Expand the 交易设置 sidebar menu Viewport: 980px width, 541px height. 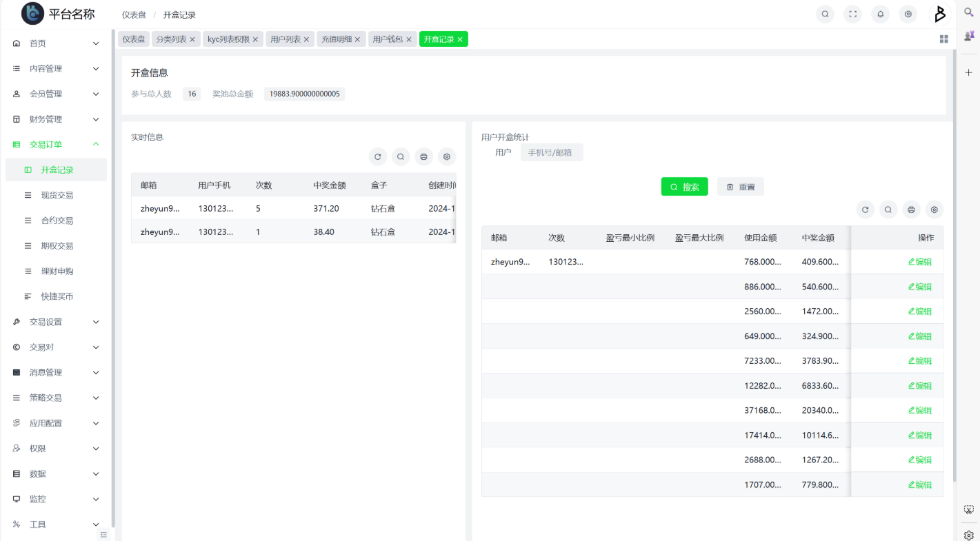click(55, 322)
